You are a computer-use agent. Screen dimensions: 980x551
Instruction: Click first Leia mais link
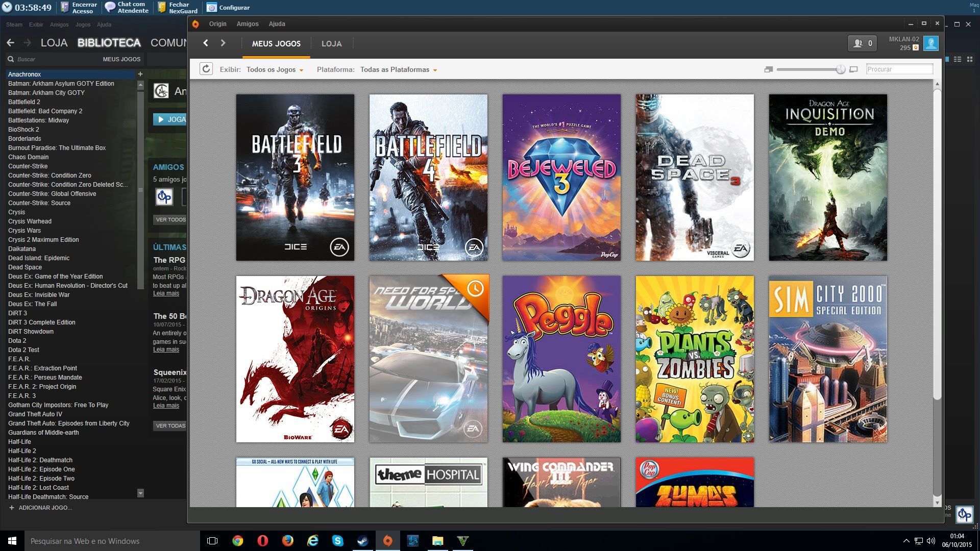point(166,293)
